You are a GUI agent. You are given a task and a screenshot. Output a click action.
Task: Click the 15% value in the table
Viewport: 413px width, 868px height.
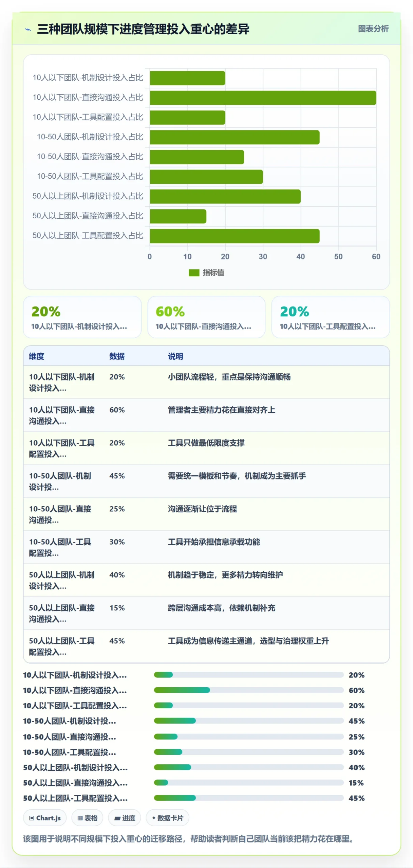(x=117, y=608)
